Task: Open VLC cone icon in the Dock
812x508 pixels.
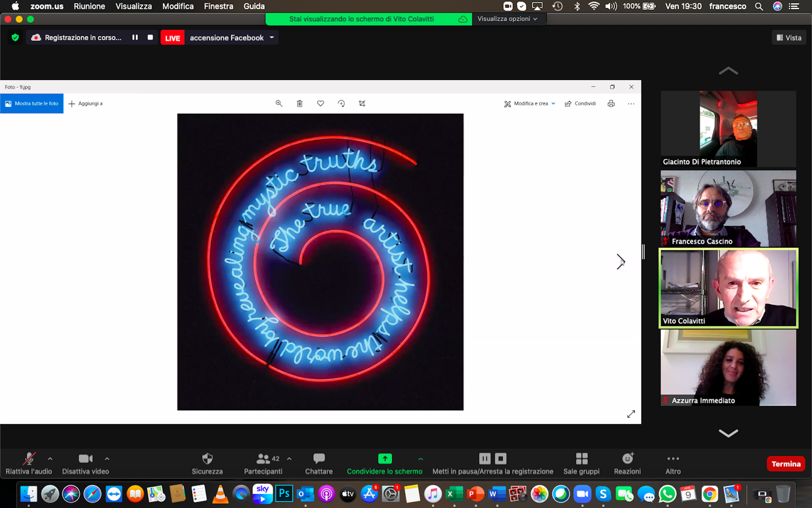Action: pos(220,494)
